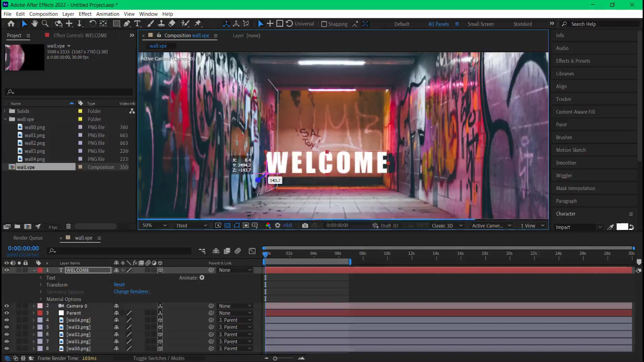Screen dimensions: 644x362
Task: Create new folder in Project panel
Action: [x=17, y=227]
